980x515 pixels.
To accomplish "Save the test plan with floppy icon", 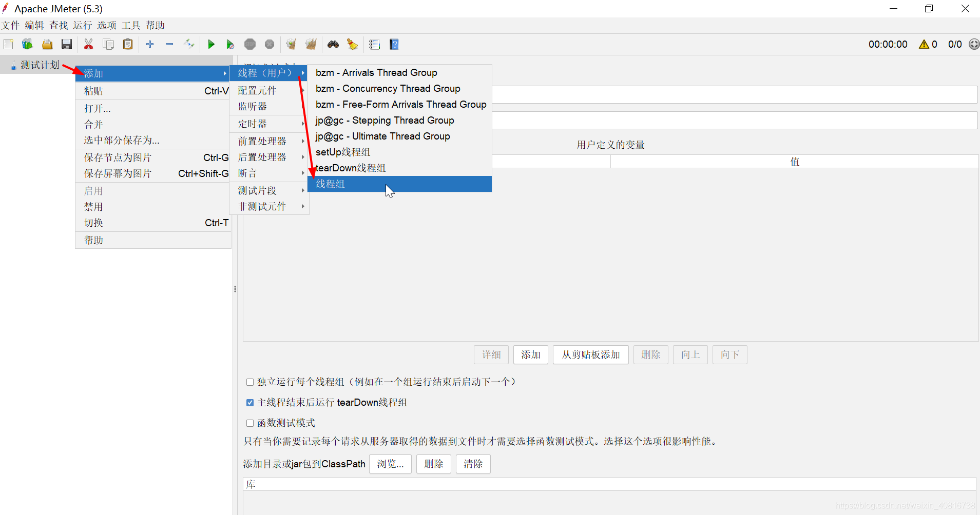I will click(67, 44).
